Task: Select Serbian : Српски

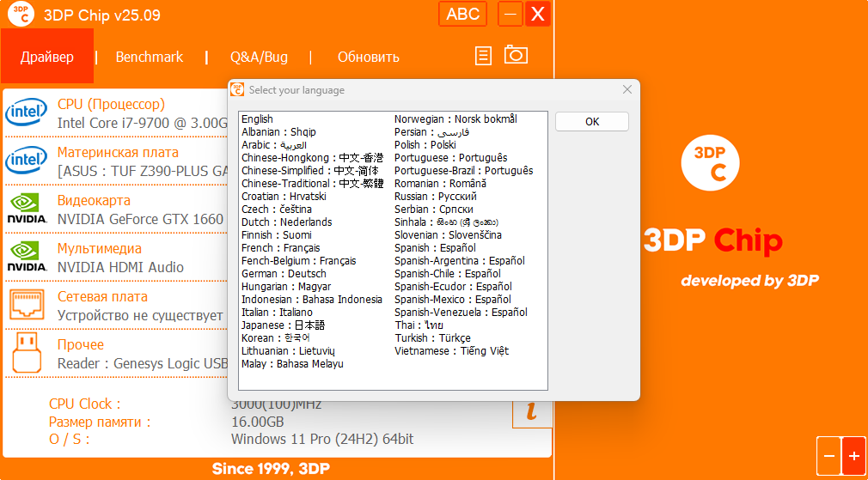Action: pyautogui.click(x=433, y=209)
